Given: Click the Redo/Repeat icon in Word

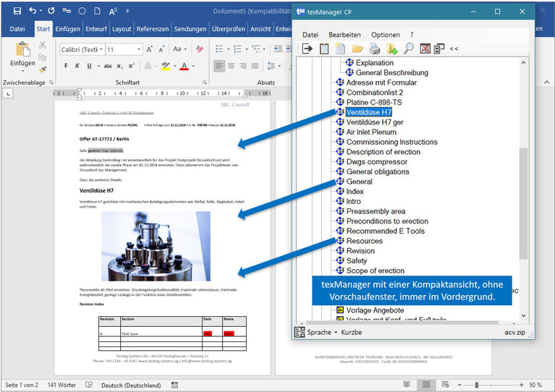Looking at the screenshot, I should (x=51, y=11).
